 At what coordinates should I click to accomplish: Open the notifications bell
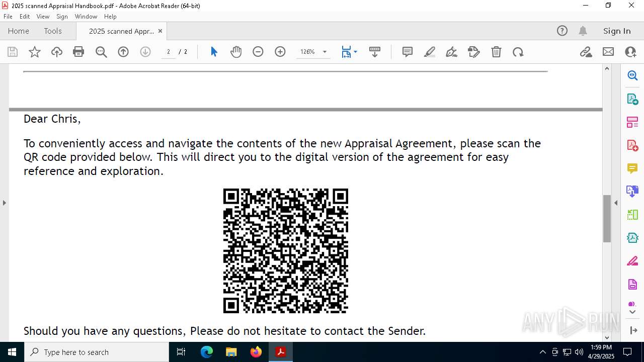pos(583,31)
